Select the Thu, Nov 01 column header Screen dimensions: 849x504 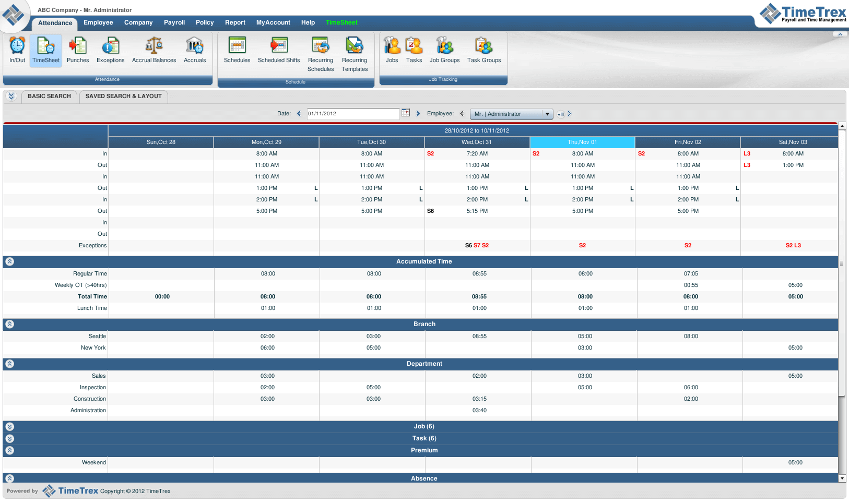coord(582,142)
